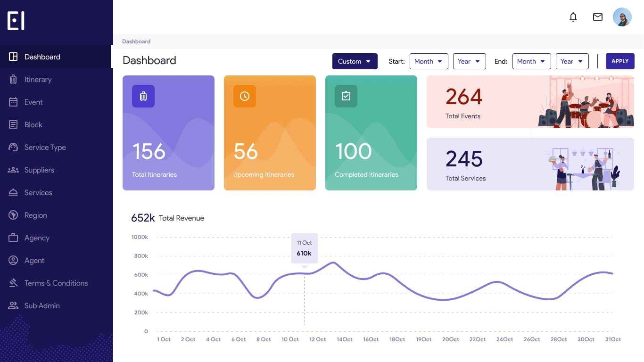Open the mail envelope icon
The image size is (644, 362).
pos(598,17)
